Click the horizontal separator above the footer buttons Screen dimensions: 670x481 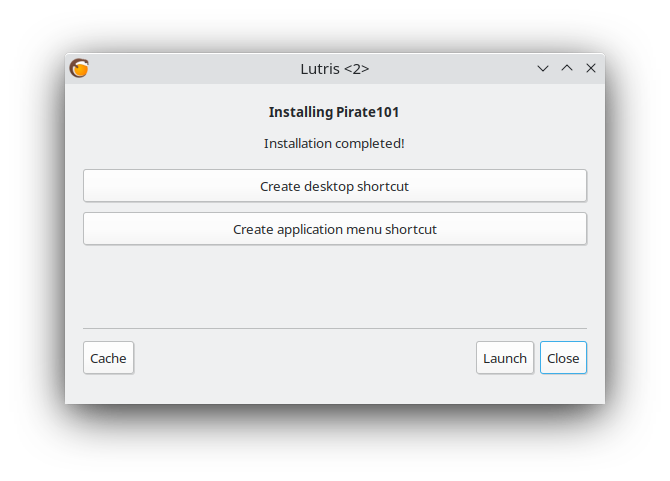334,328
